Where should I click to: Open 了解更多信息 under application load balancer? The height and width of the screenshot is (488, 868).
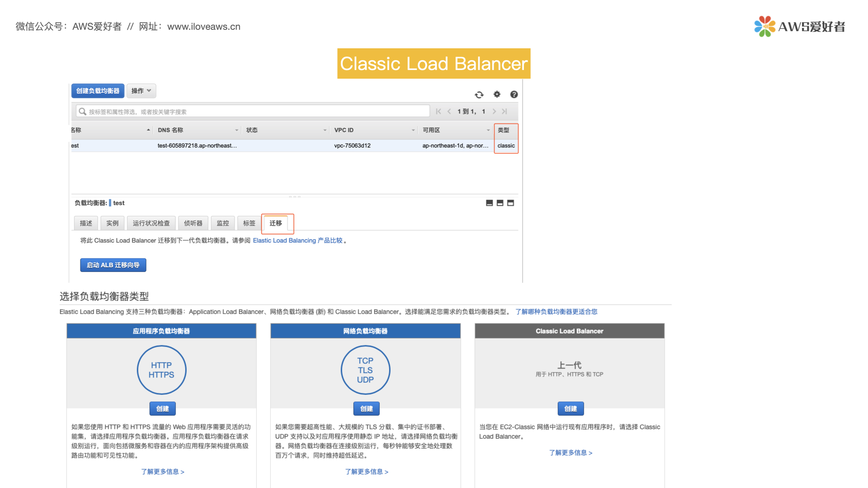(163, 472)
